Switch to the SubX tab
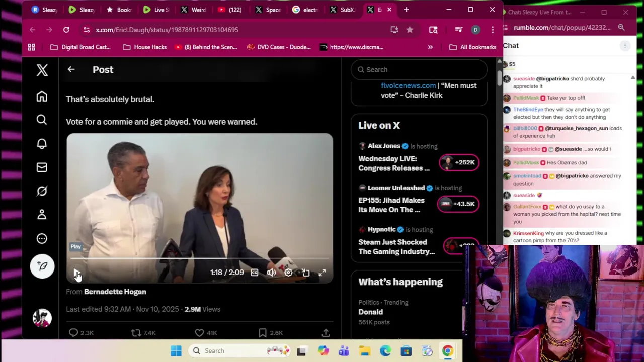The height and width of the screenshot is (362, 644). (x=342, y=10)
